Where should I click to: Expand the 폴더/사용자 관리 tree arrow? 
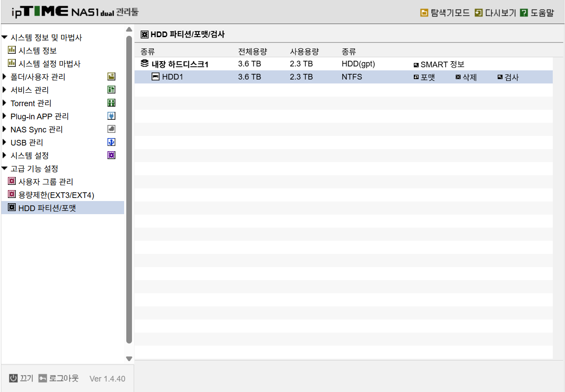[x=4, y=77]
